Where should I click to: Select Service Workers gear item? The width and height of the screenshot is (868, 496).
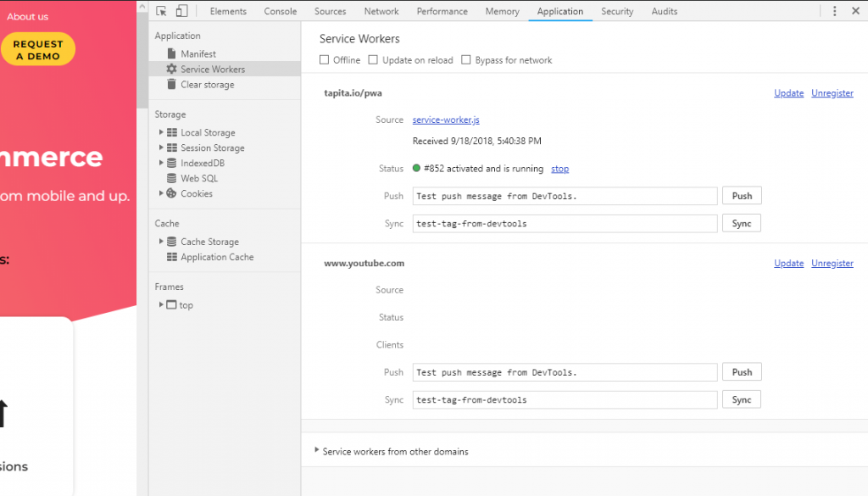(212, 70)
